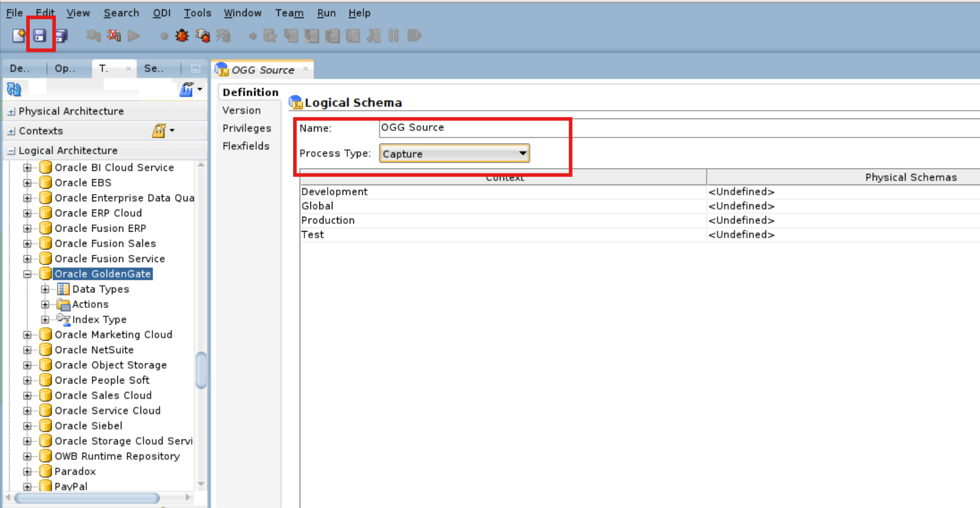Click the Connect to debug session icon

[203, 36]
